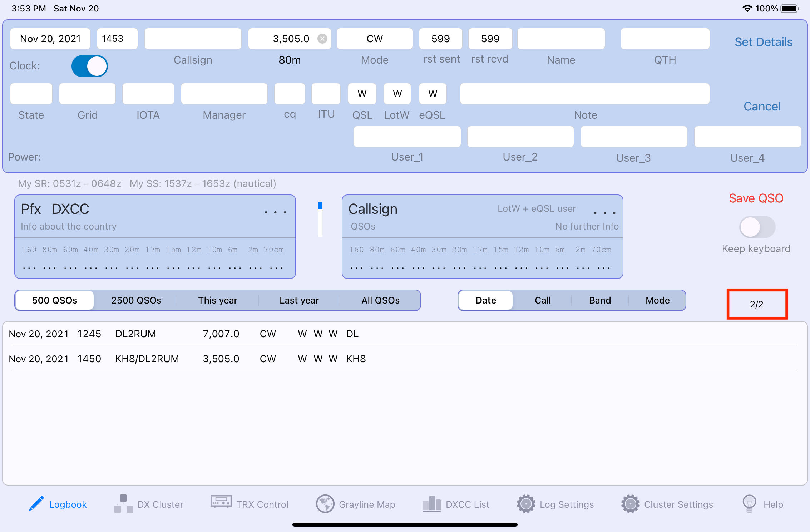The width and height of the screenshot is (810, 532).
Task: Sort the log by Band
Action: click(600, 300)
